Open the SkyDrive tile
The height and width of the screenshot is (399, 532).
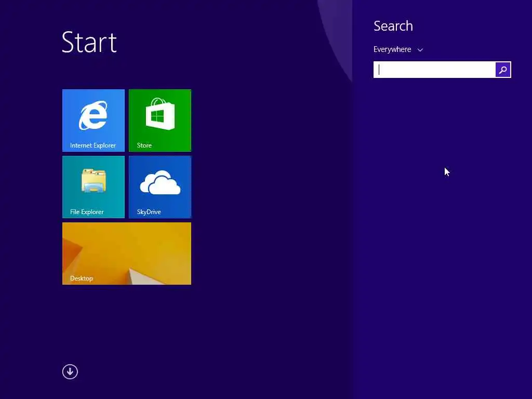point(160,187)
